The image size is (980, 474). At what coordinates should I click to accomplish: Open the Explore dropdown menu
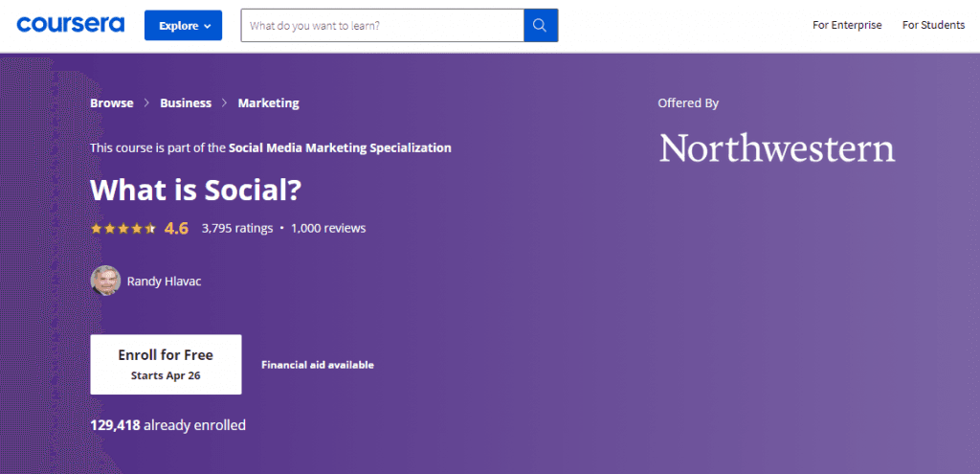pos(183,26)
